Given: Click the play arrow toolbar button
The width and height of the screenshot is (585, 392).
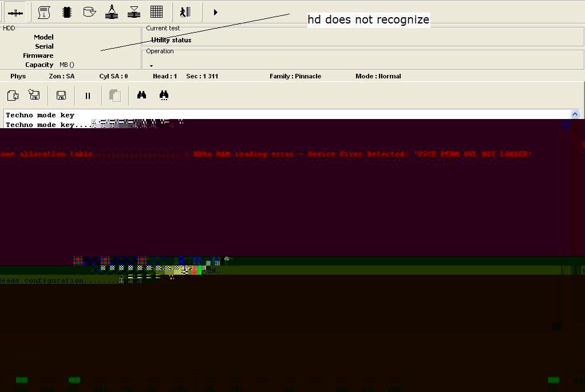Looking at the screenshot, I should point(215,13).
